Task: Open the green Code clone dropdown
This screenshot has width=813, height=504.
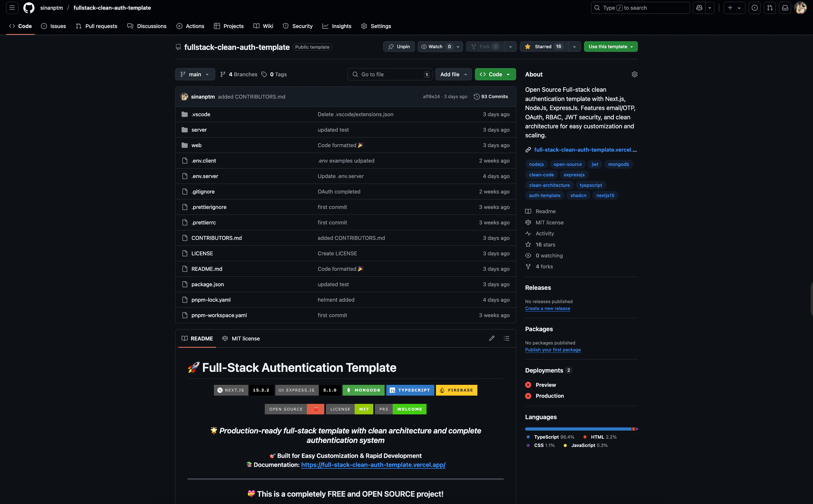Action: [x=495, y=74]
